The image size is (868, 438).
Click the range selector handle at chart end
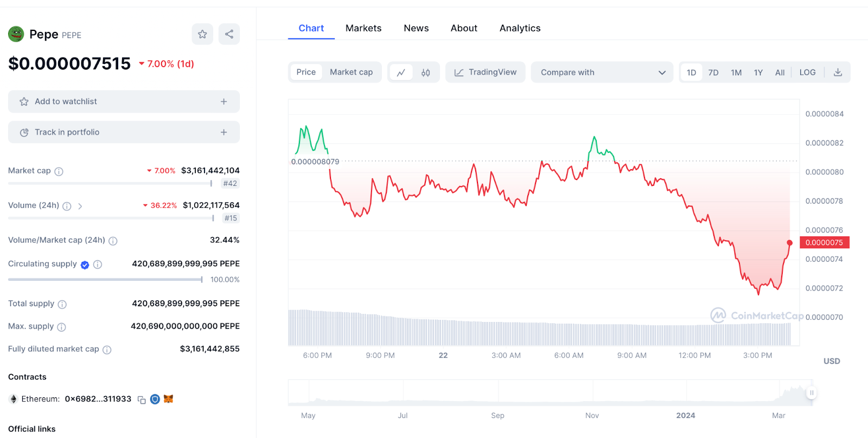[x=811, y=392]
